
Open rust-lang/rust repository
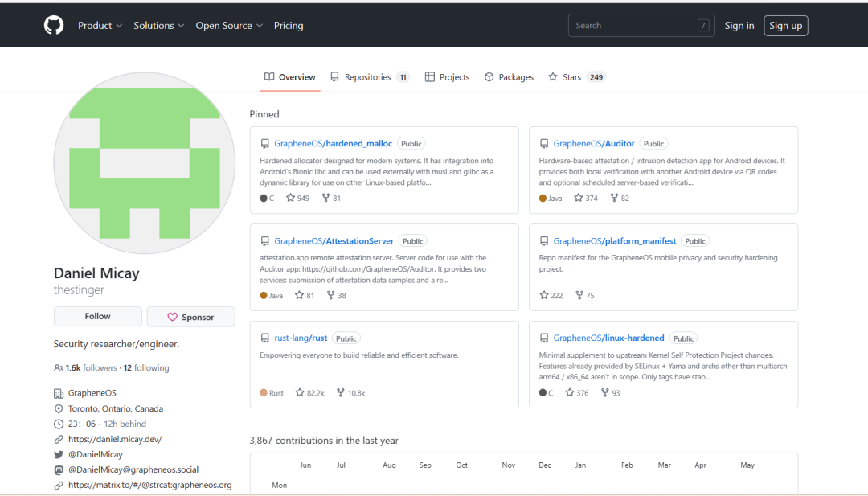coord(301,338)
